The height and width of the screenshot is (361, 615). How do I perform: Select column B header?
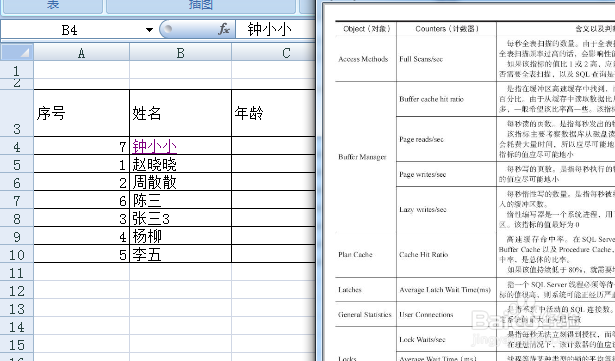180,53
